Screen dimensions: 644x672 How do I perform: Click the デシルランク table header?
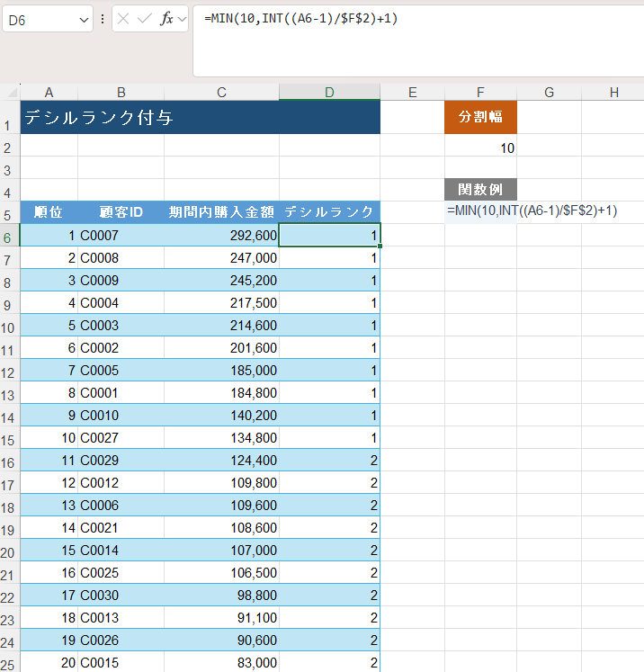[x=329, y=211]
